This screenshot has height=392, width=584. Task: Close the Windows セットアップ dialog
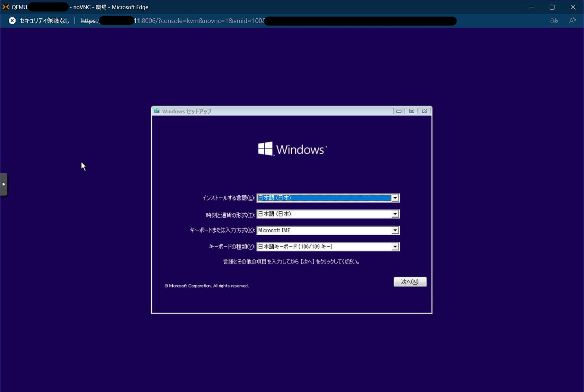[x=424, y=111]
